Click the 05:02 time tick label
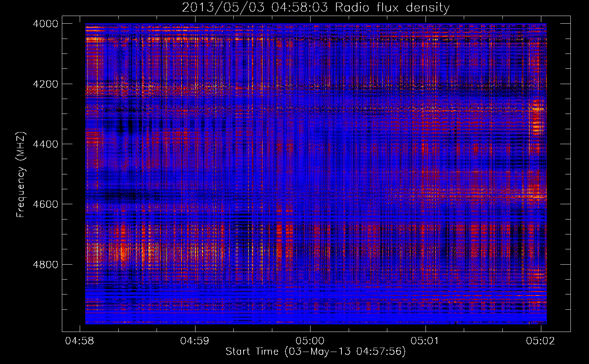The height and width of the screenshot is (364, 589). coord(541,341)
